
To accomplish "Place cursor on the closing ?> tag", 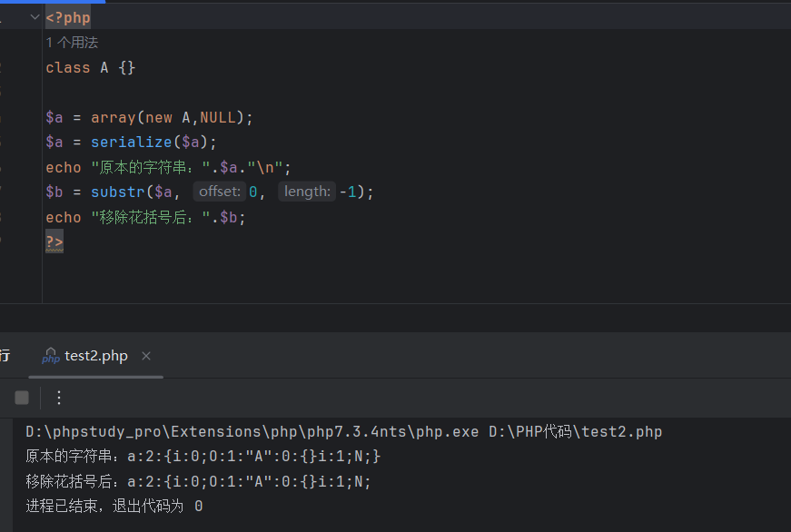I will [54, 241].
